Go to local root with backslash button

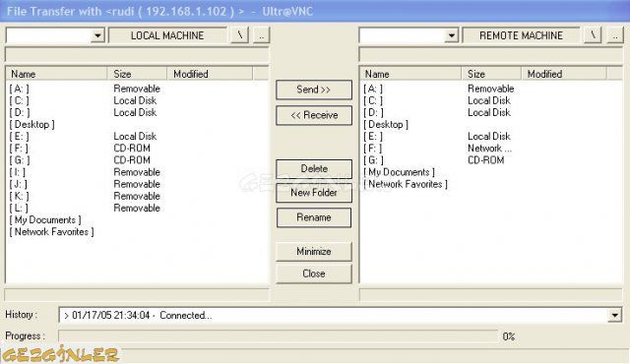pos(240,35)
